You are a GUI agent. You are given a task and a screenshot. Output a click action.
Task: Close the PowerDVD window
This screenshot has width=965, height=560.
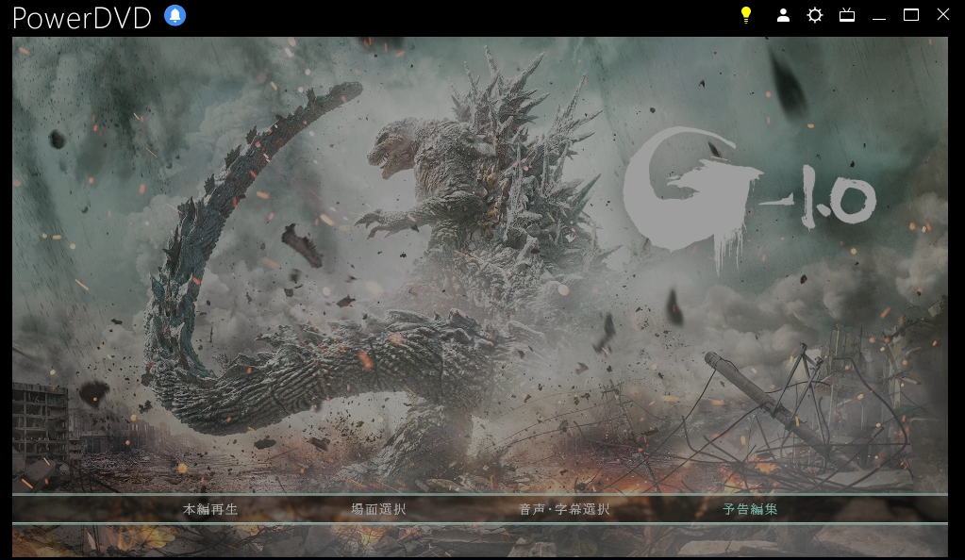(943, 14)
